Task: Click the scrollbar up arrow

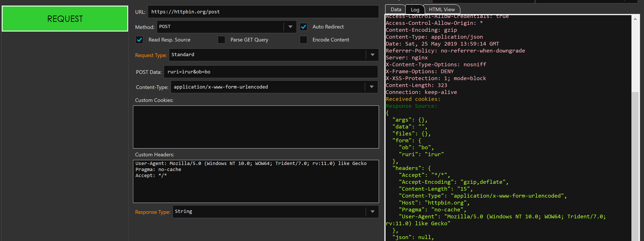Action: [x=635, y=19]
